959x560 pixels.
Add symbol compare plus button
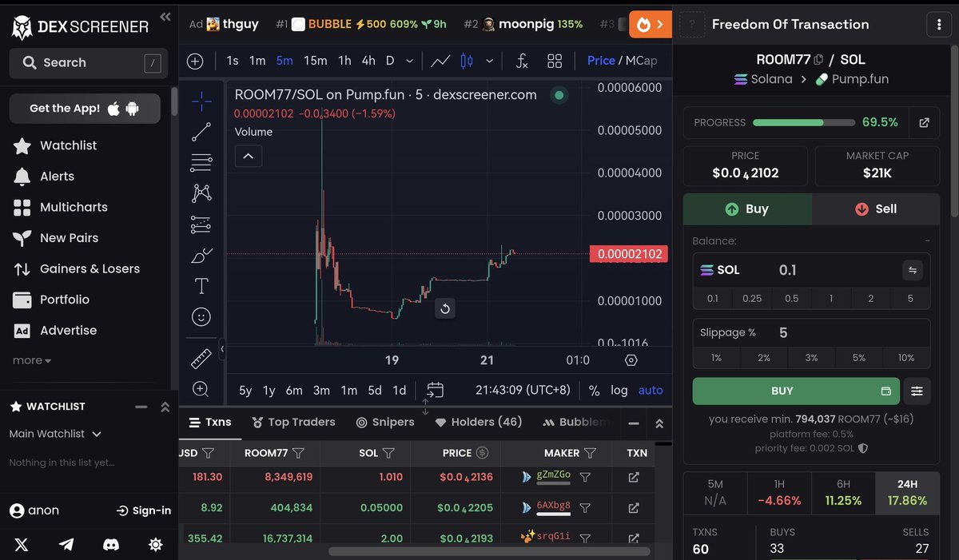pos(195,61)
